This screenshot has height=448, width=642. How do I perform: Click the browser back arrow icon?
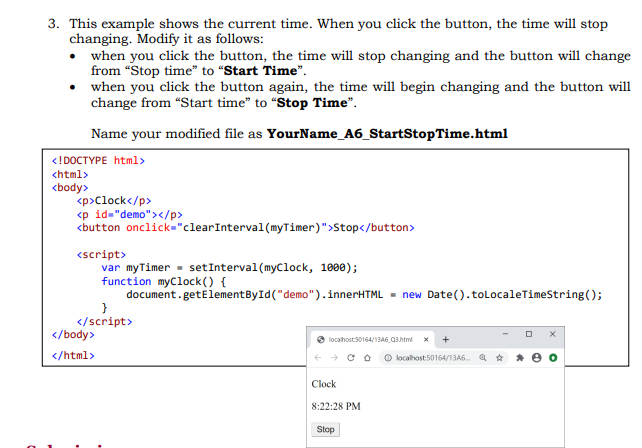tap(318, 357)
